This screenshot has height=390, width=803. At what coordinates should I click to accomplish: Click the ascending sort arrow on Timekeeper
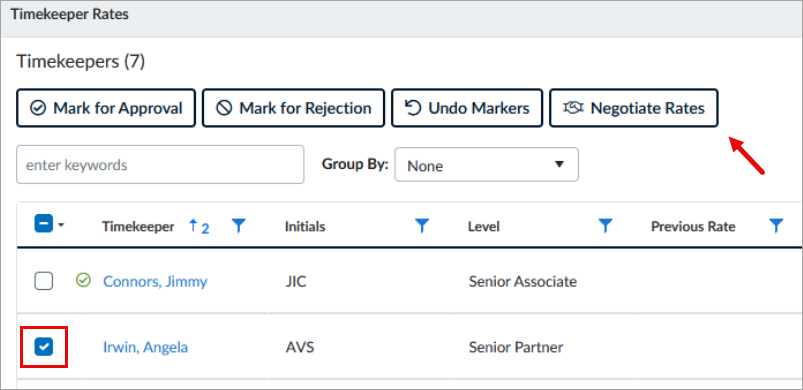193,226
